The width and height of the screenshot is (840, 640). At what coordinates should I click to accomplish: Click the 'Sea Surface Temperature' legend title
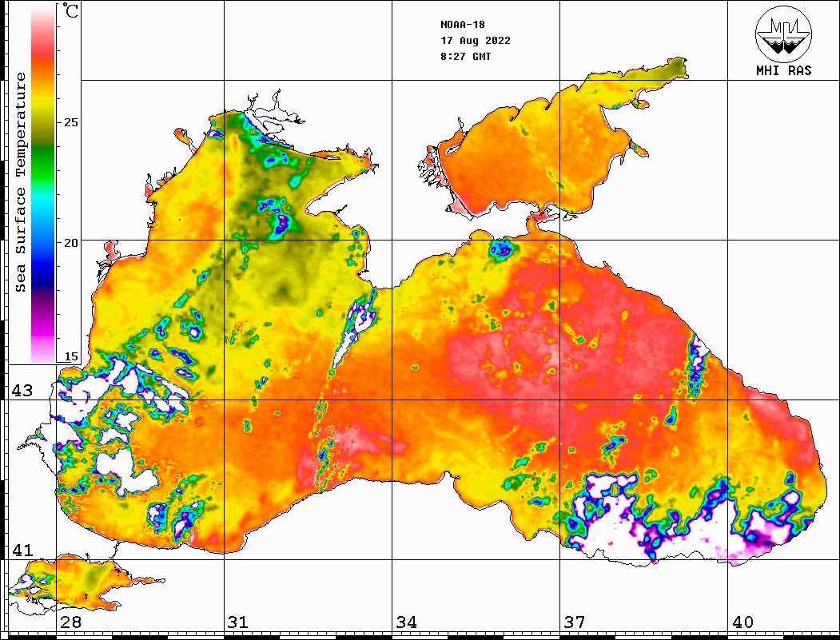tap(20, 182)
